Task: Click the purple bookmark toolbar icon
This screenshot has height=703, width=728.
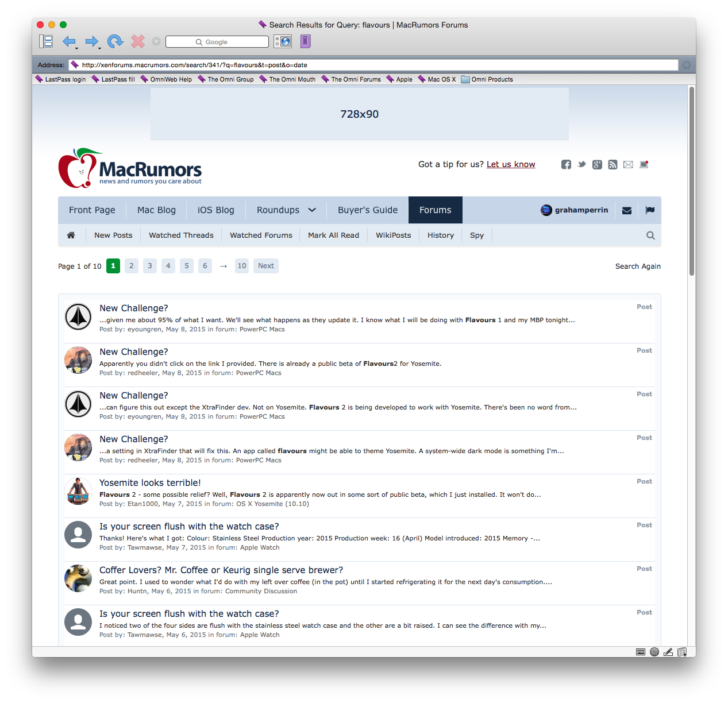Action: pos(306,41)
